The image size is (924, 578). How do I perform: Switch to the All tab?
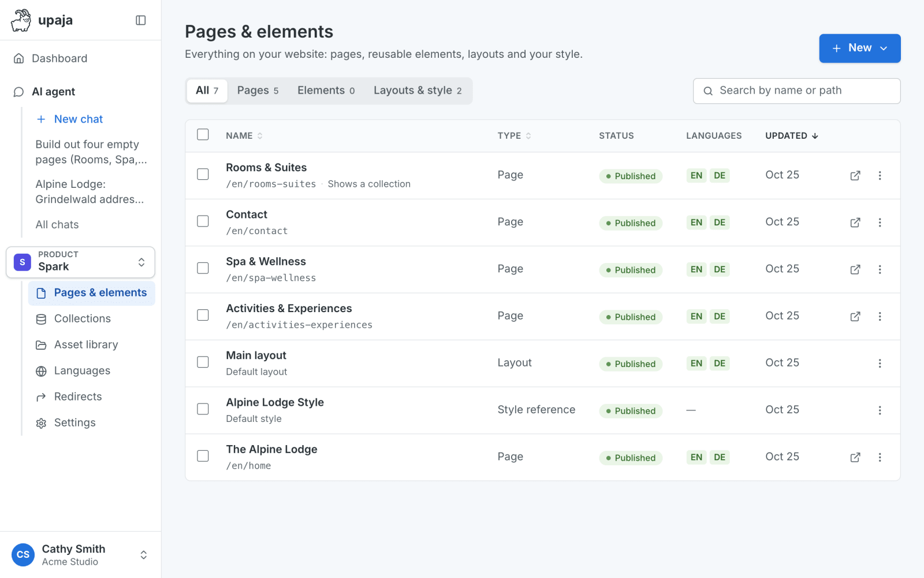pos(207,91)
